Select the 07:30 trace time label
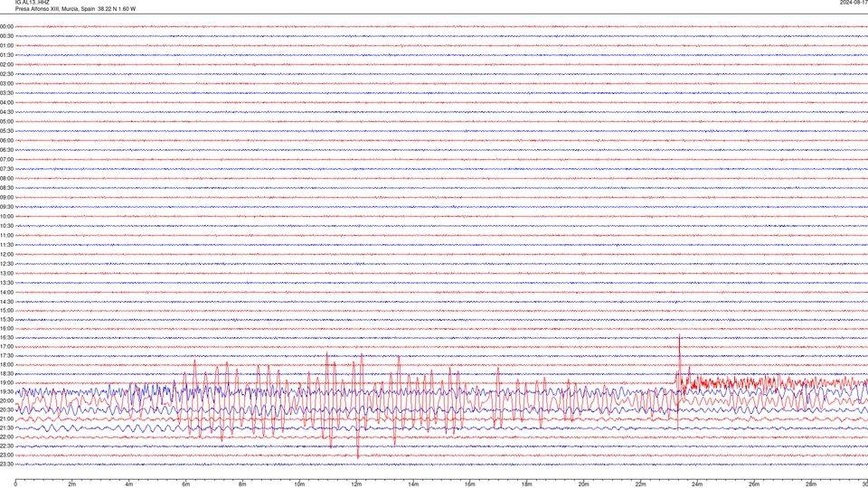The image size is (868, 488). 6,169
